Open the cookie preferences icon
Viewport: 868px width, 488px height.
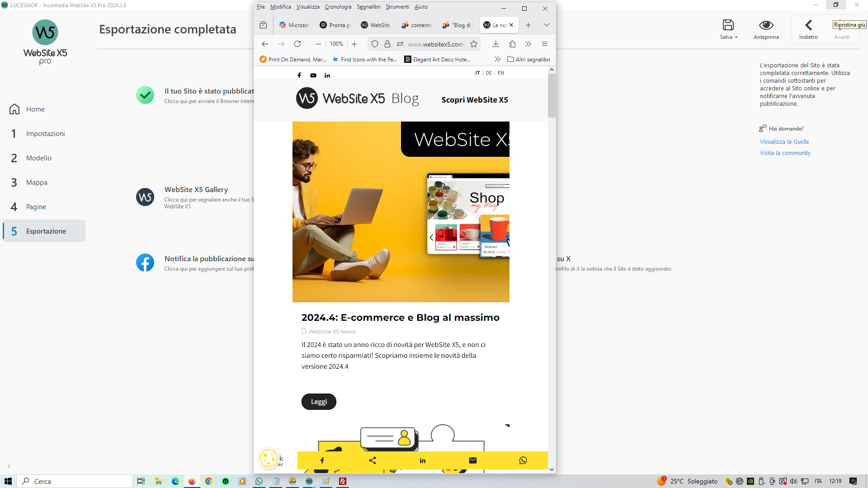[269, 458]
